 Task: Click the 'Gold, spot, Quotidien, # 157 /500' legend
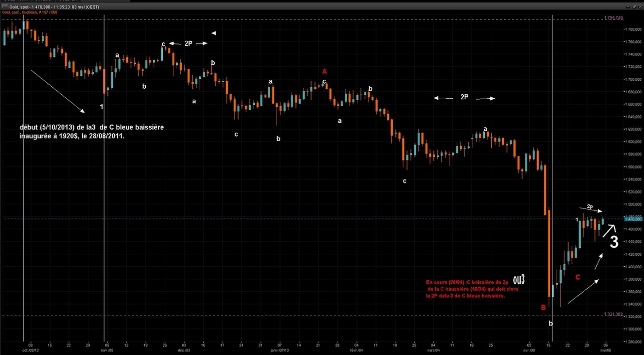coord(29,11)
